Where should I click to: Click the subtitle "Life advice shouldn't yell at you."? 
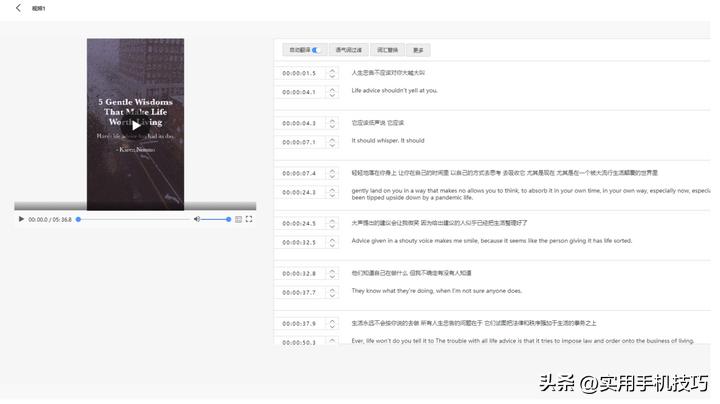pyautogui.click(x=394, y=90)
